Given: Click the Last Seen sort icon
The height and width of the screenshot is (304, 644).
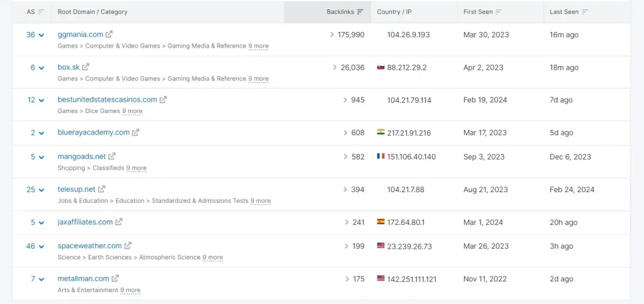Looking at the screenshot, I should pyautogui.click(x=585, y=12).
